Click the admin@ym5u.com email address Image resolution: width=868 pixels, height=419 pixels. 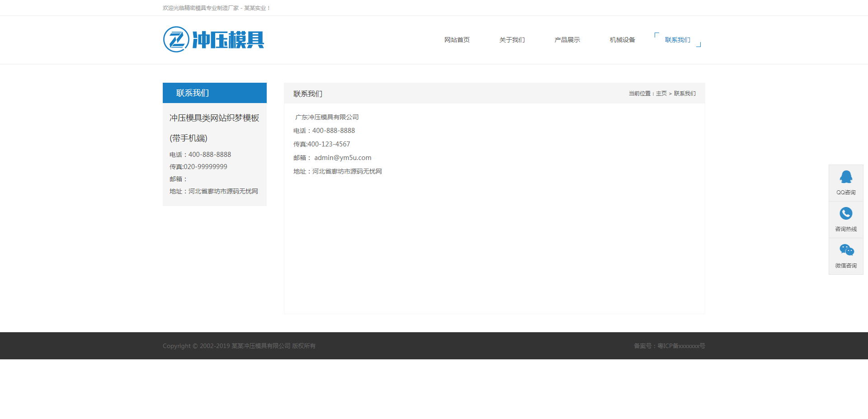pyautogui.click(x=343, y=158)
